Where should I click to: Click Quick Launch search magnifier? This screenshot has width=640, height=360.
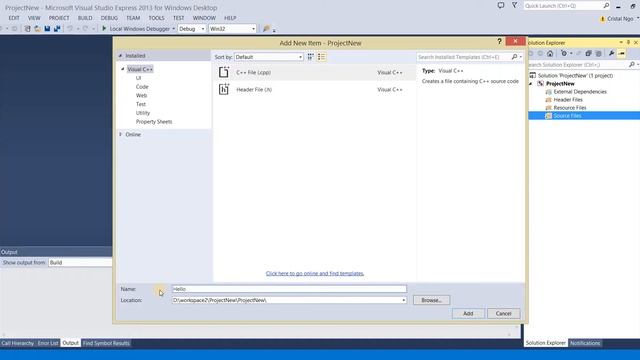click(606, 6)
